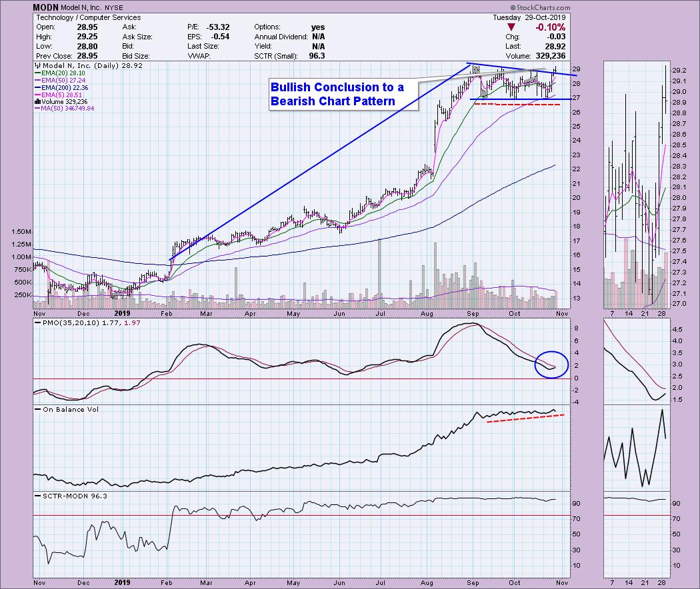Click the VWAP label
The width and height of the screenshot is (700, 589).
(199, 56)
